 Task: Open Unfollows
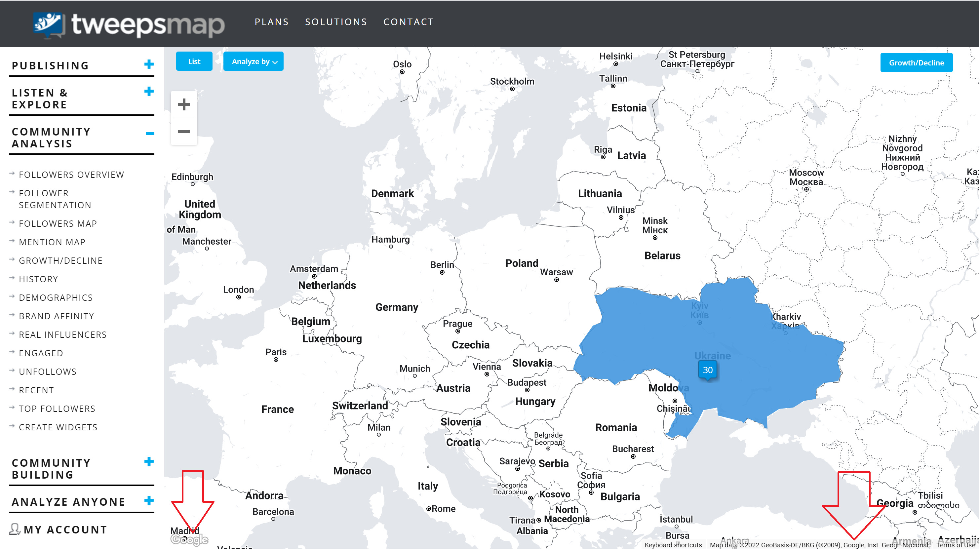[x=48, y=372]
